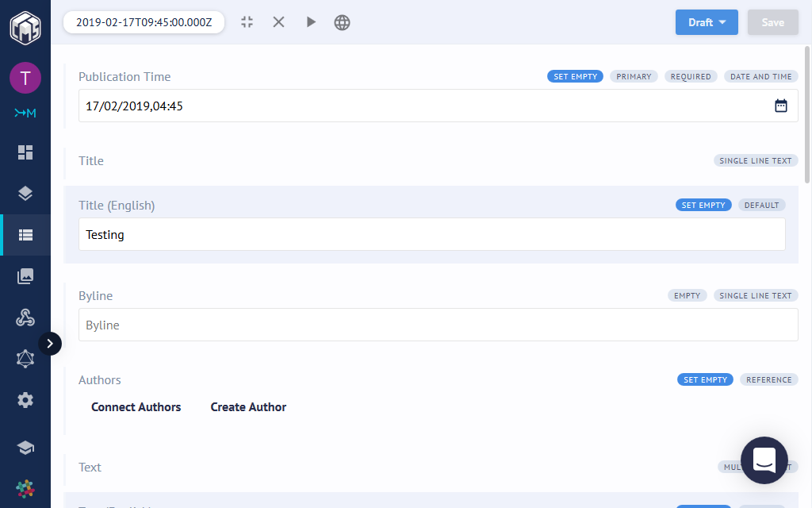The height and width of the screenshot is (508, 812).
Task: Open the globe localization icon
Action: tap(342, 22)
